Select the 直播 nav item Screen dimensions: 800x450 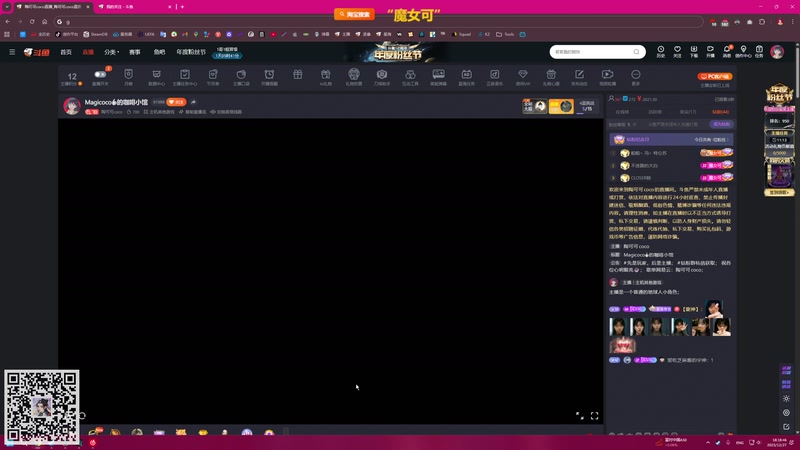click(x=88, y=52)
